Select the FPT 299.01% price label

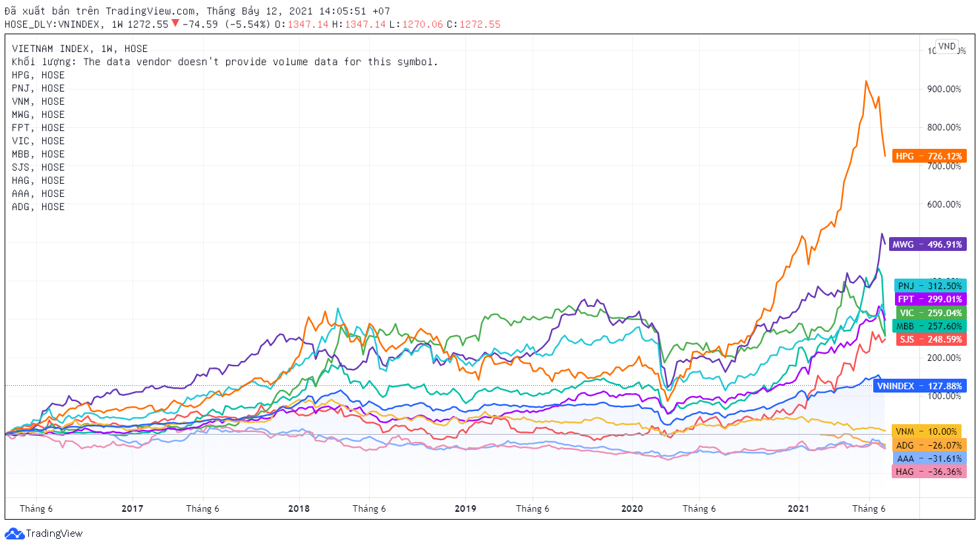pyautogui.click(x=930, y=299)
